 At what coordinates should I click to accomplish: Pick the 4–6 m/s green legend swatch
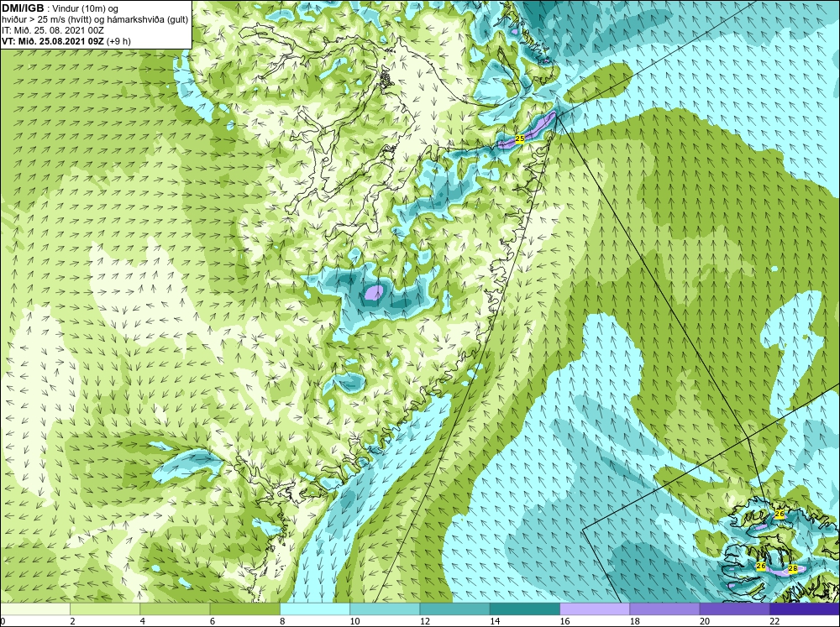[x=175, y=609]
